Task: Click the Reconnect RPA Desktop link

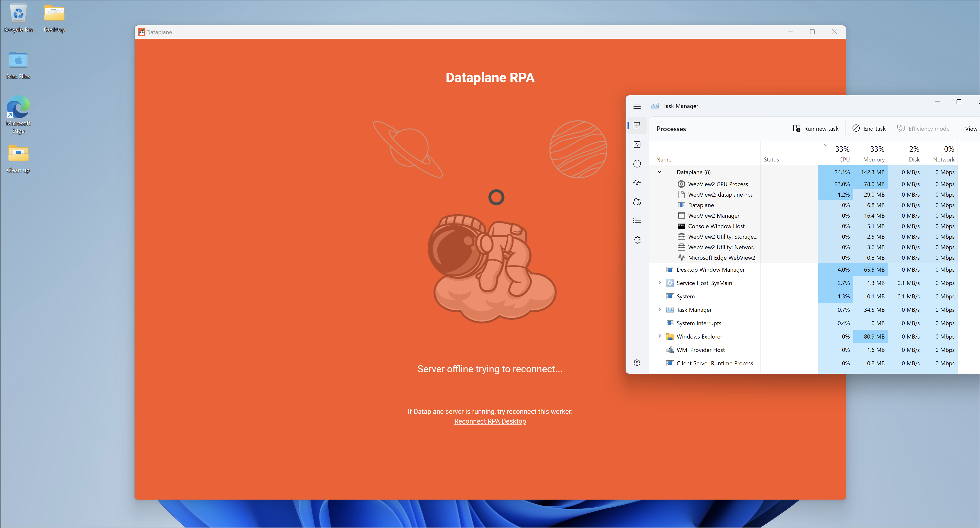Action: 490,421
